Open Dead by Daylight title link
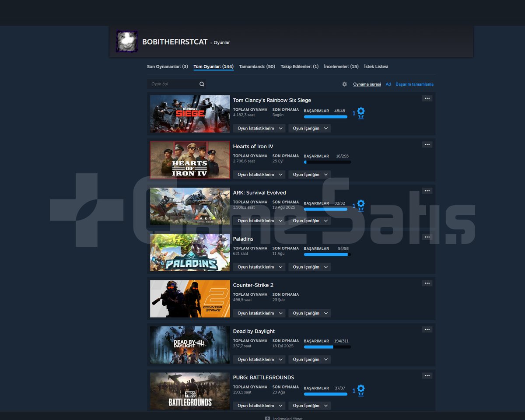This screenshot has height=420, width=525. pos(254,331)
